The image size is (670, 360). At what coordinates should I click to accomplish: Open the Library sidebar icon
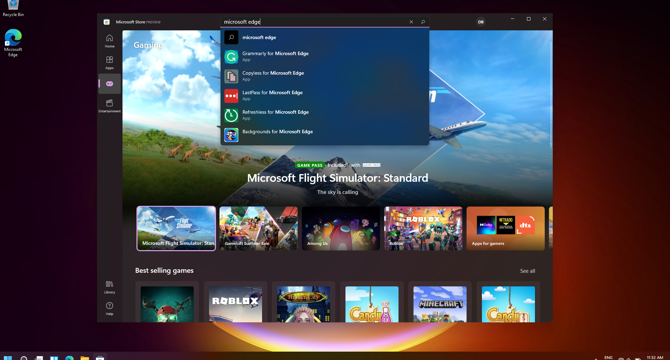tap(109, 287)
